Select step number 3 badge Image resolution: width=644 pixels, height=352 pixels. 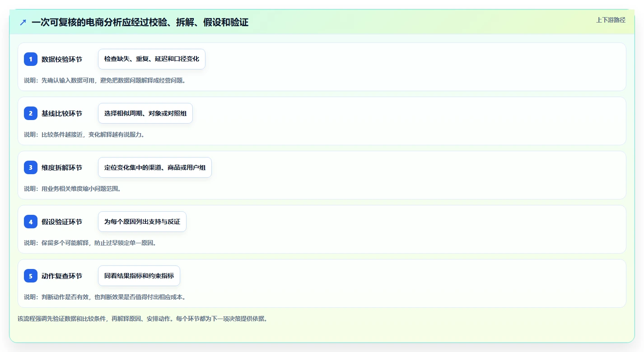click(31, 167)
